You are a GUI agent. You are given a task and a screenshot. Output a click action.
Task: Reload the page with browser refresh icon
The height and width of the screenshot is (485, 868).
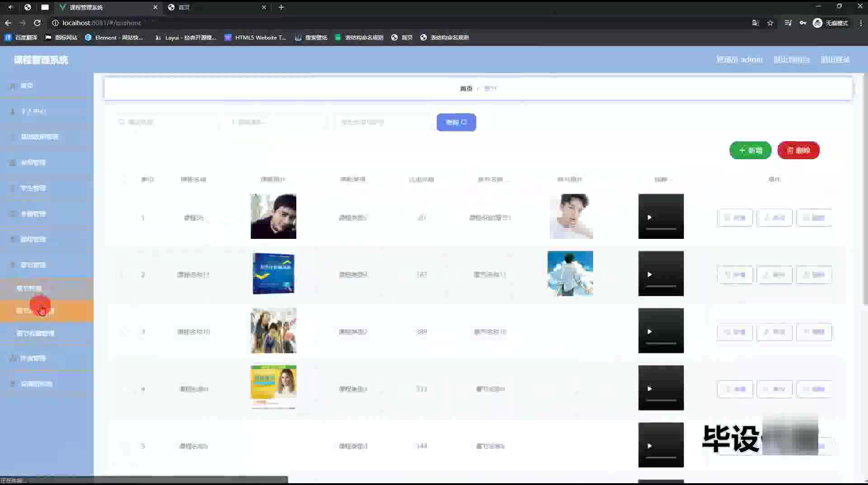point(37,23)
